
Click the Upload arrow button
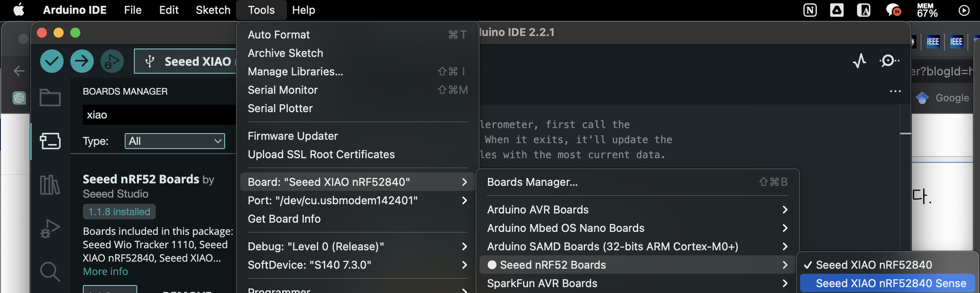(x=82, y=61)
